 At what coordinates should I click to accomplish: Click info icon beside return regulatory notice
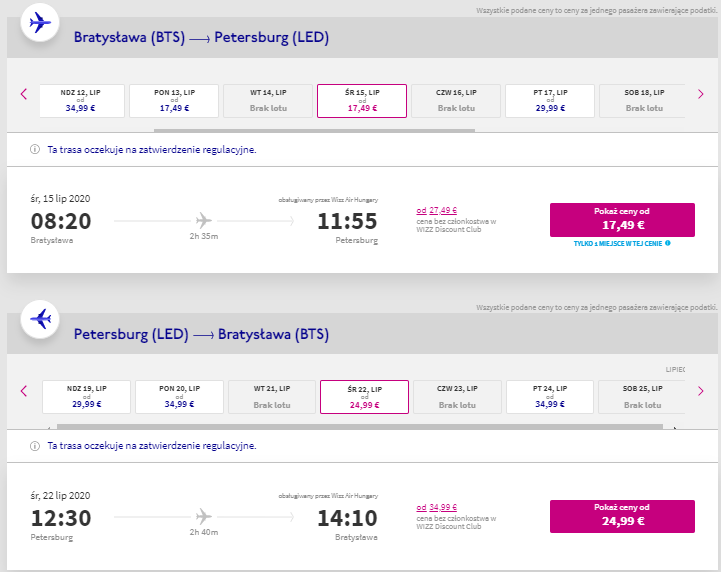(34, 446)
